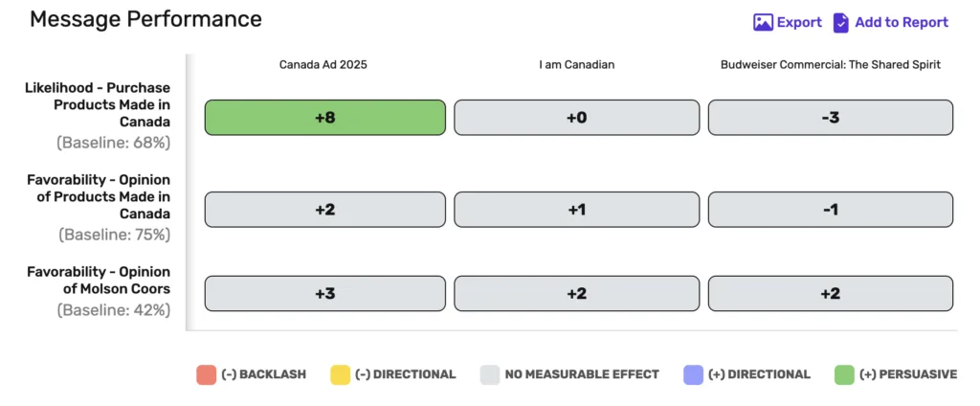980x406 pixels.
Task: Click the Export image icon
Action: [763, 23]
